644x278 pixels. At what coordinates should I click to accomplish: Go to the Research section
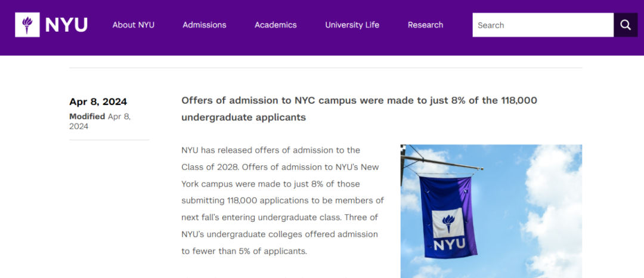[426, 25]
